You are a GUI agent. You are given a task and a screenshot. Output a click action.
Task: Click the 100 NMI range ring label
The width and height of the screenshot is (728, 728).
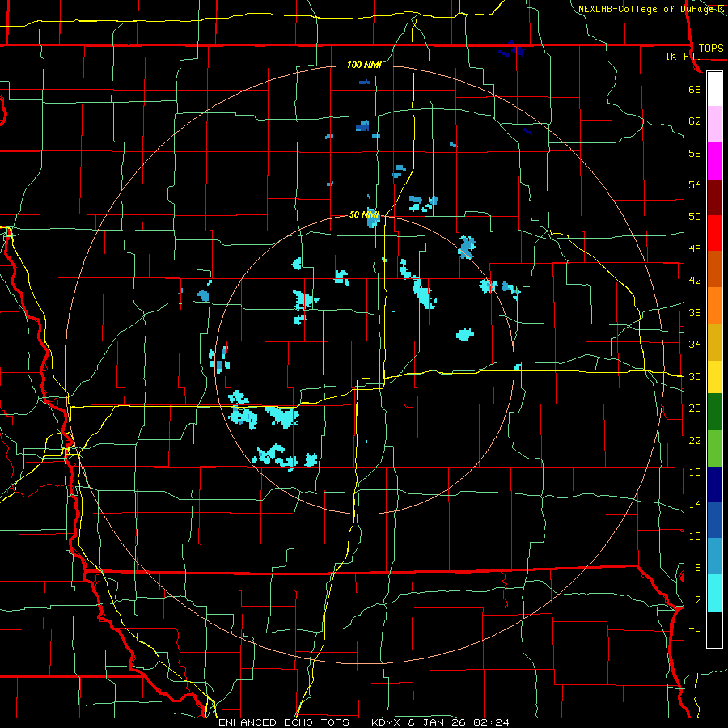coord(364,65)
